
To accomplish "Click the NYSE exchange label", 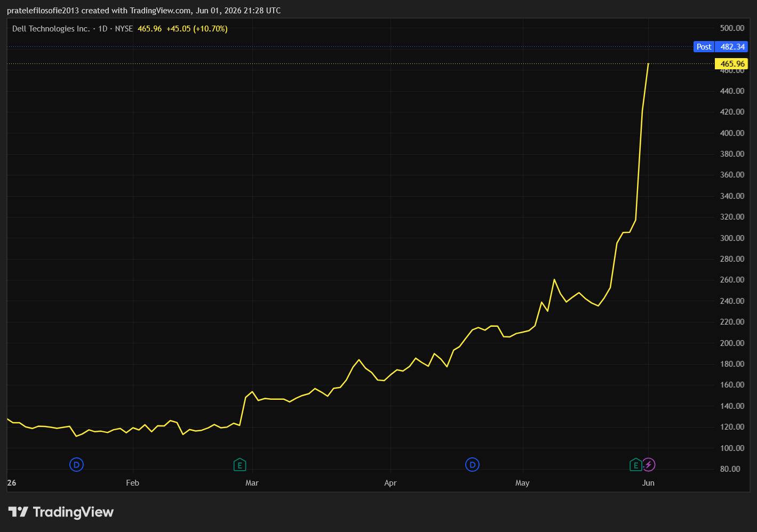I will click(x=124, y=29).
